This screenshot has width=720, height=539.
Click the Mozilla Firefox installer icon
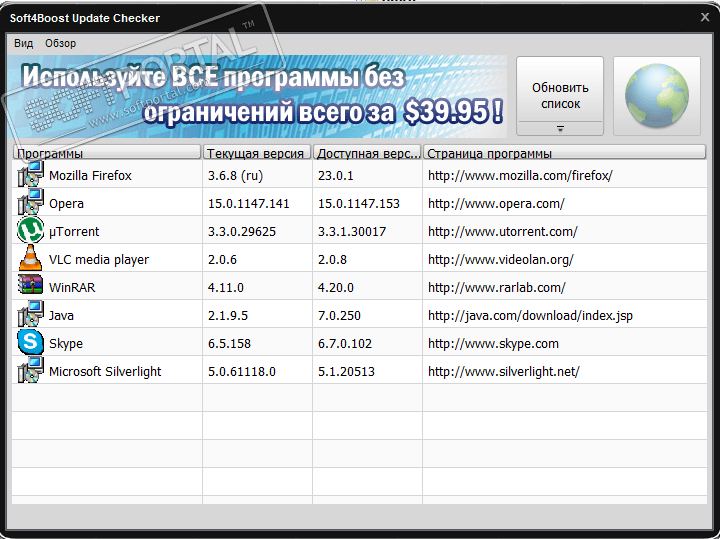point(30,174)
